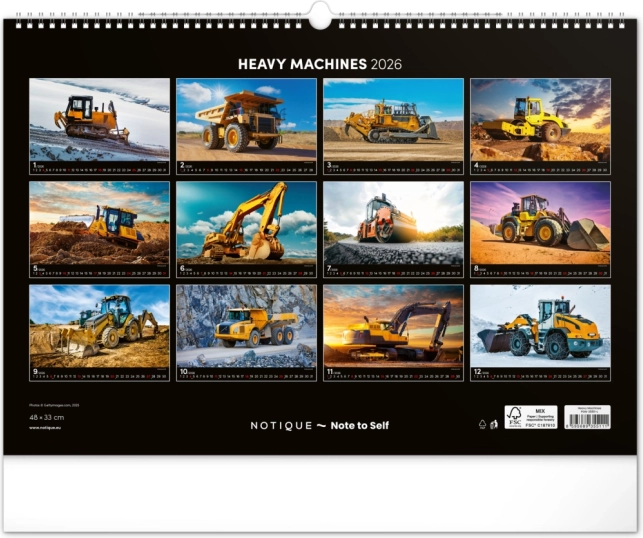Click the HEAVY MACHINES 2026 title
This screenshot has height=538, width=643.
coord(320,64)
